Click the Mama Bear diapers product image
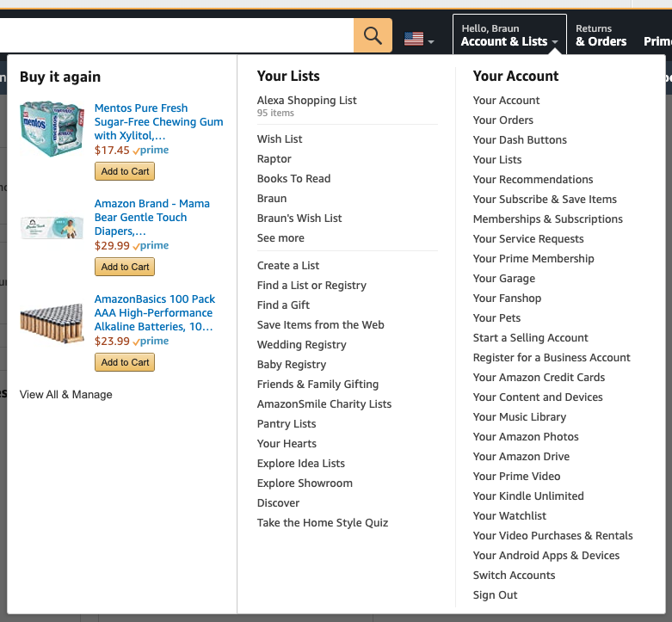Screen dimensions: 672x622 click(x=52, y=227)
